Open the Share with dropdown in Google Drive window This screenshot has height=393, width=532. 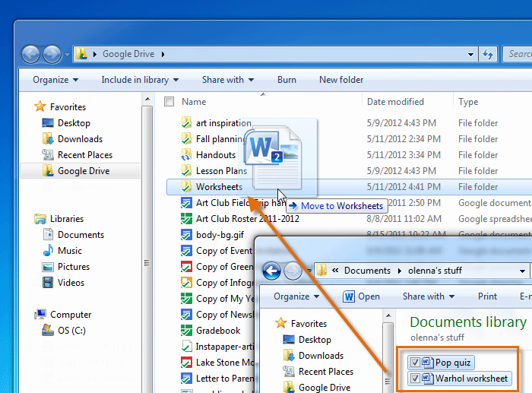[228, 80]
